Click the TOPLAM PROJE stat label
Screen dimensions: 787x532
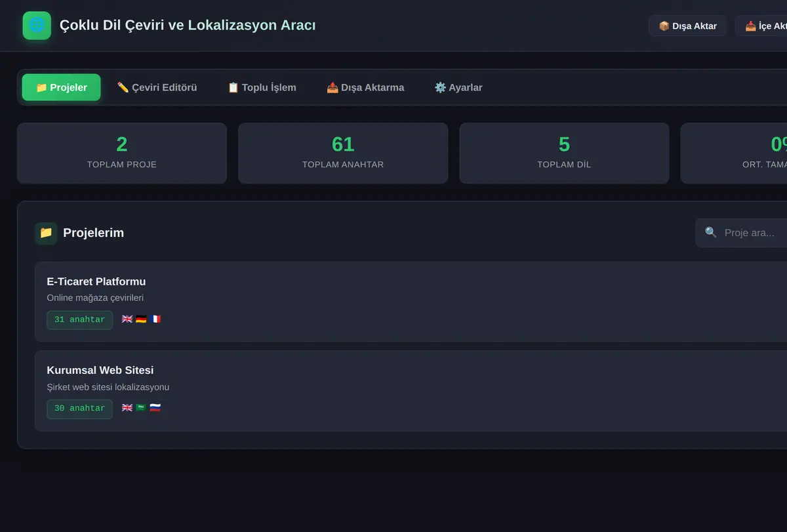[x=122, y=165]
